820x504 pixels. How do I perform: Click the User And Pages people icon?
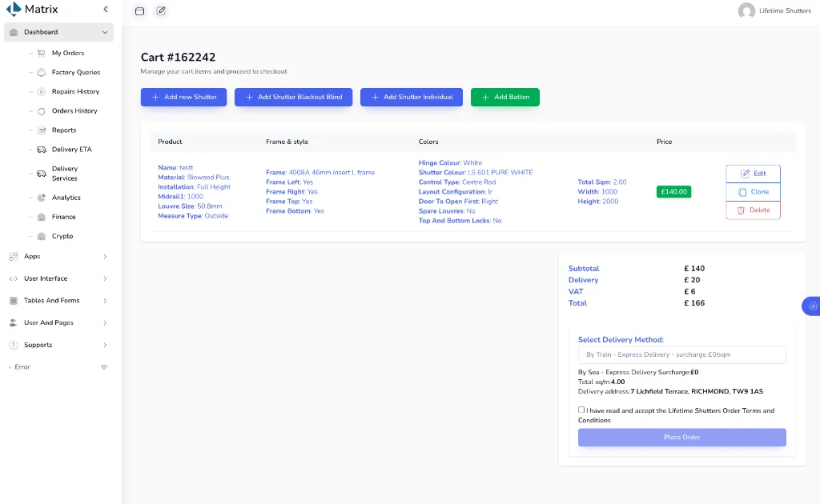click(14, 322)
